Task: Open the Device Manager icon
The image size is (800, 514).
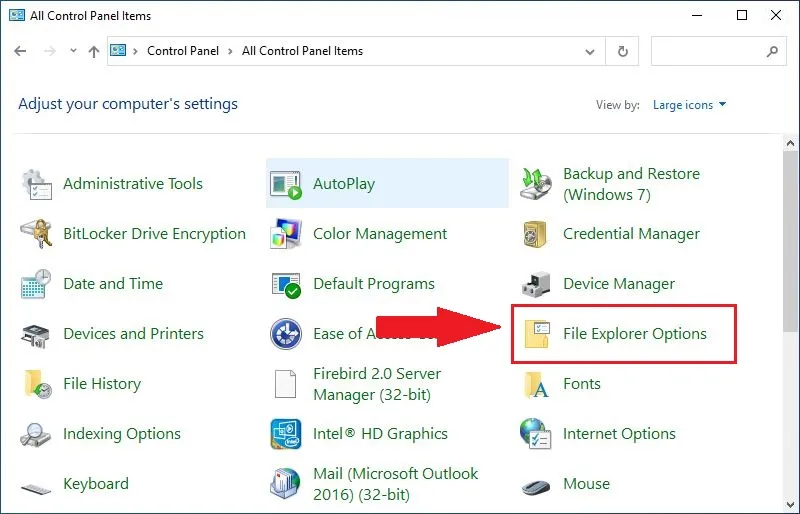Action: [x=536, y=284]
